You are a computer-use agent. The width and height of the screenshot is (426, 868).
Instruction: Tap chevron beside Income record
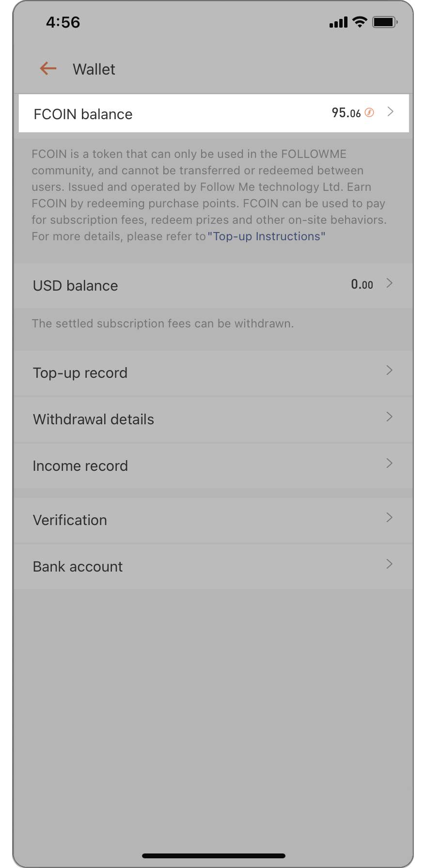(389, 464)
